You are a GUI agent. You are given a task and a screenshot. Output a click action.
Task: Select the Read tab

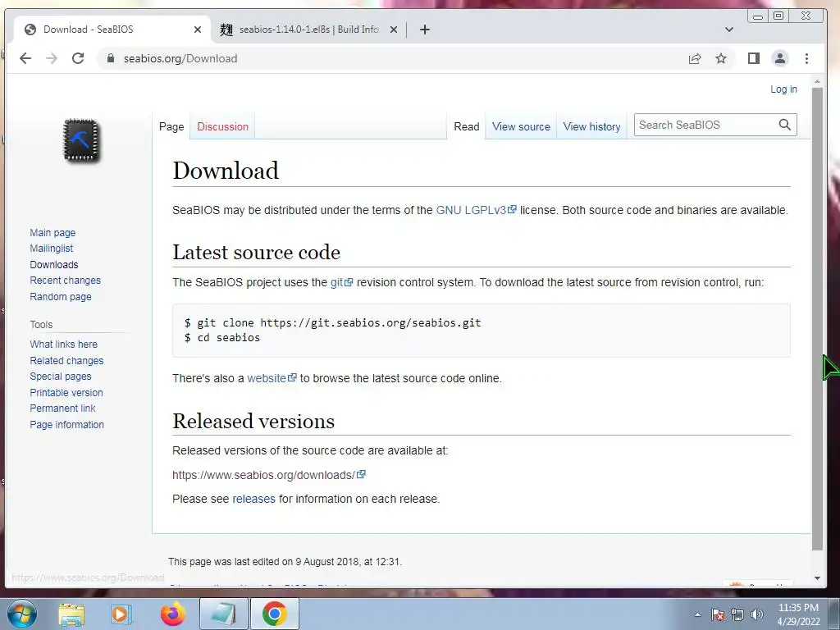tap(467, 127)
